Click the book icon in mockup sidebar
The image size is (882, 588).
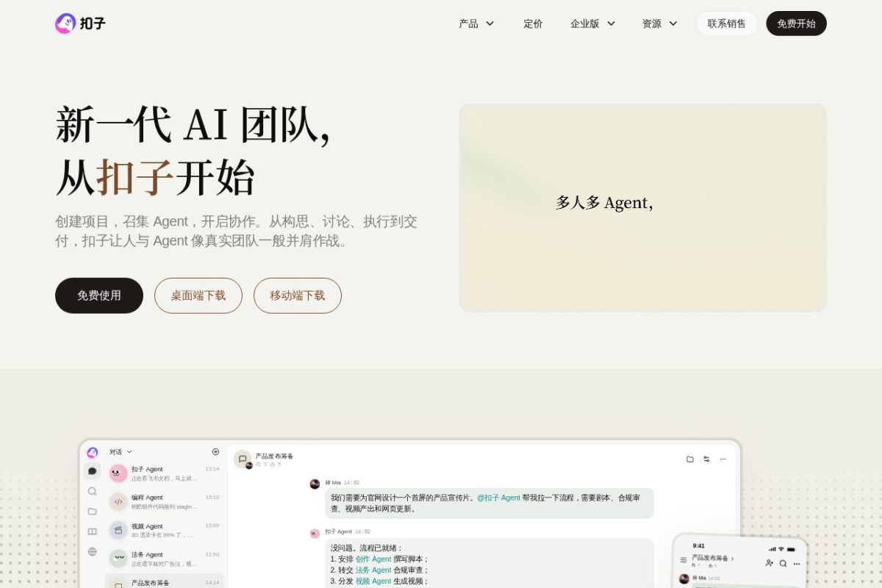click(92, 531)
